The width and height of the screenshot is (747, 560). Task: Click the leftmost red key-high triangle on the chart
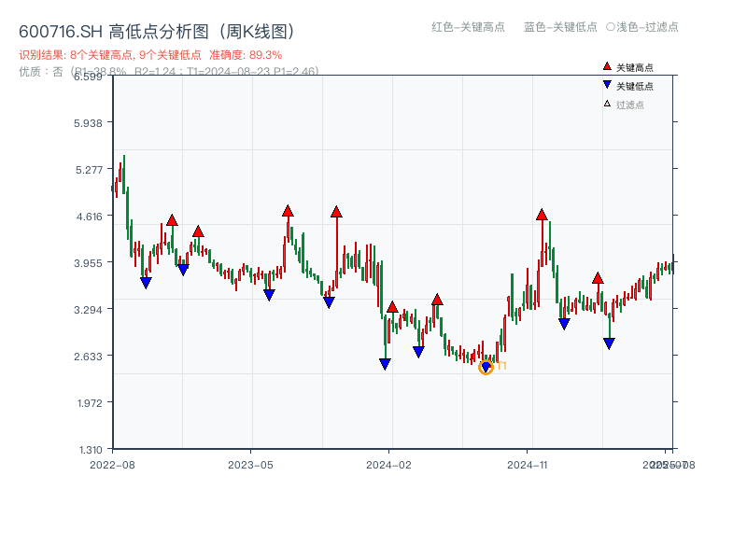173,218
